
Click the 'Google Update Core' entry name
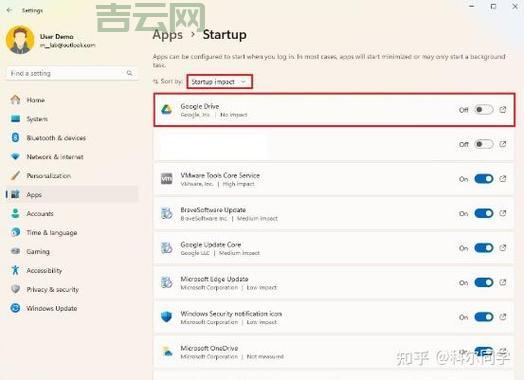click(211, 244)
